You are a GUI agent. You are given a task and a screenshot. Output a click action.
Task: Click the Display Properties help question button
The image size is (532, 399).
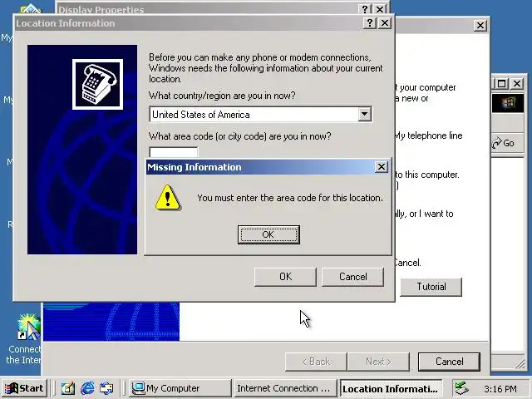[364, 9]
